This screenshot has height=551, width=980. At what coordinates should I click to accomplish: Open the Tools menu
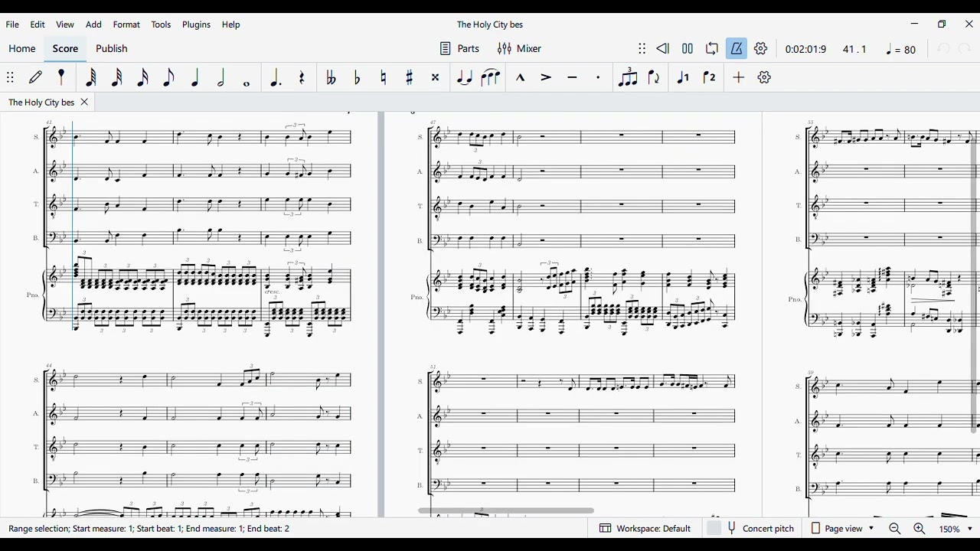[x=161, y=24]
